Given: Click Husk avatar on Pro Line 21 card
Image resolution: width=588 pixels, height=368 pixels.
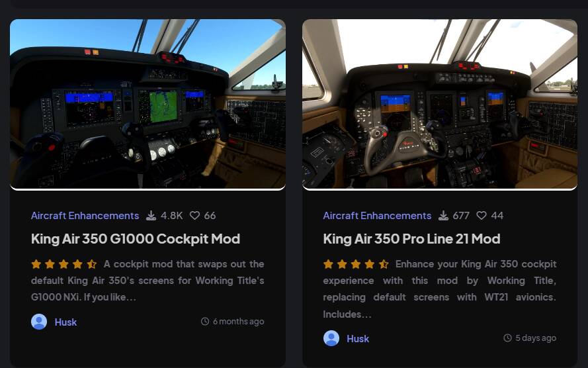Looking at the screenshot, I should point(331,338).
